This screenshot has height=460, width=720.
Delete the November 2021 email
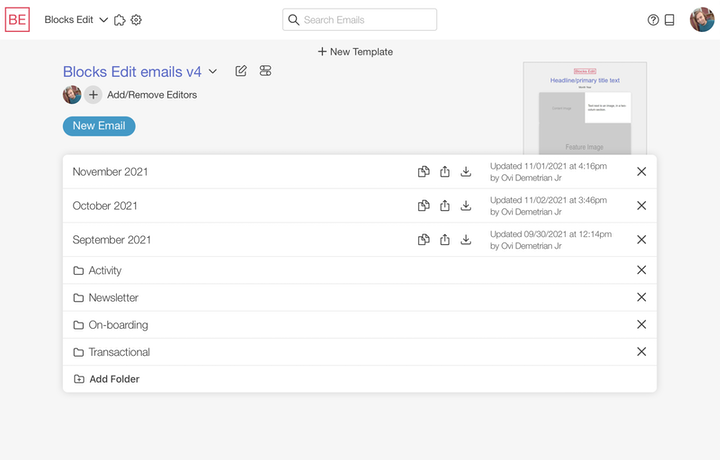[x=641, y=172]
